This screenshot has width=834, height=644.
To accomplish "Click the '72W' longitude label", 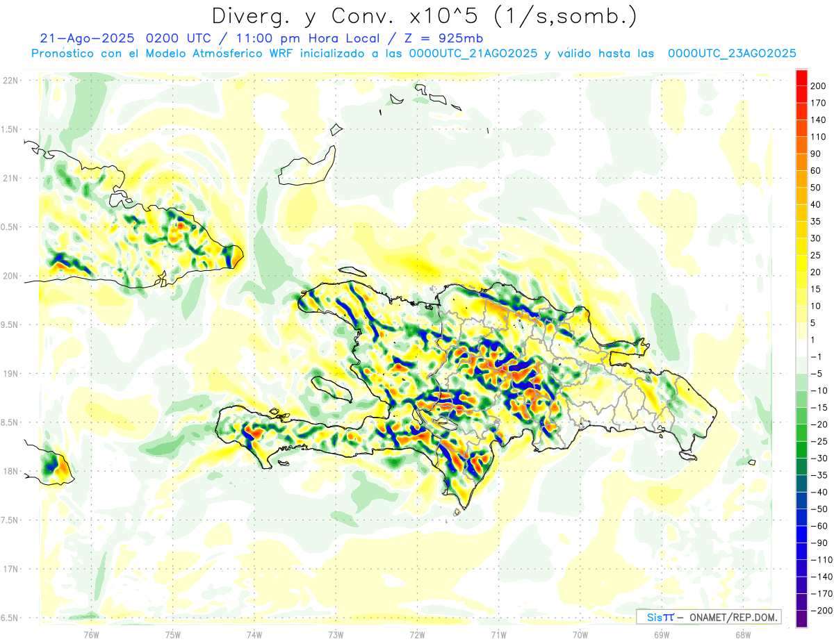I will coord(417,635).
